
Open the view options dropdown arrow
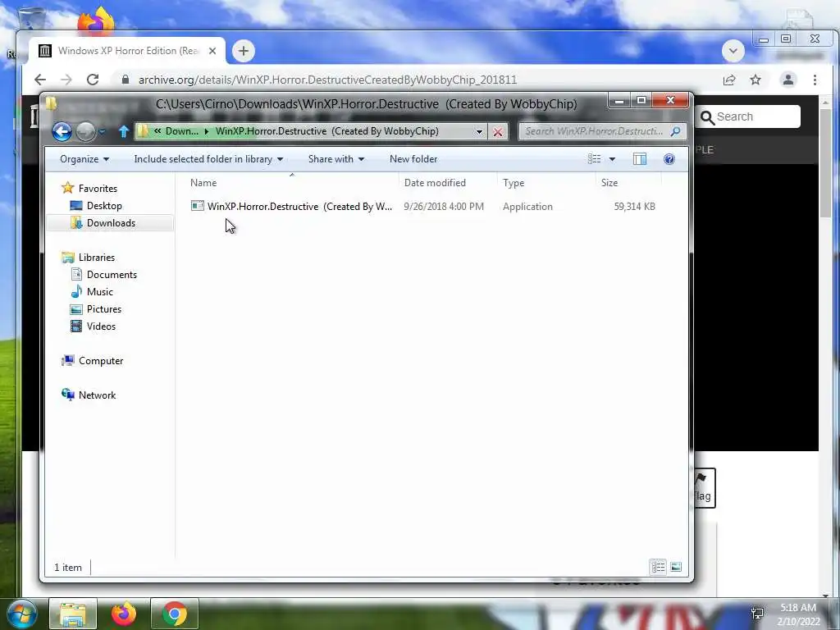tap(612, 159)
